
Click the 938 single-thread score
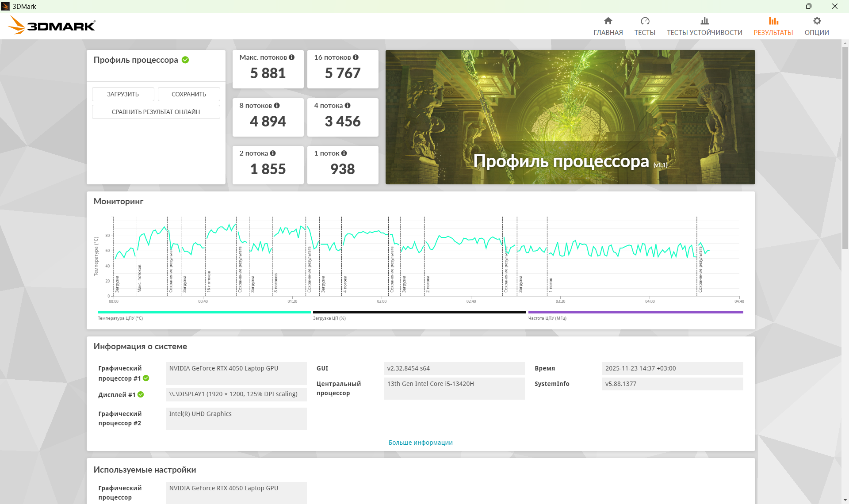[x=343, y=169]
